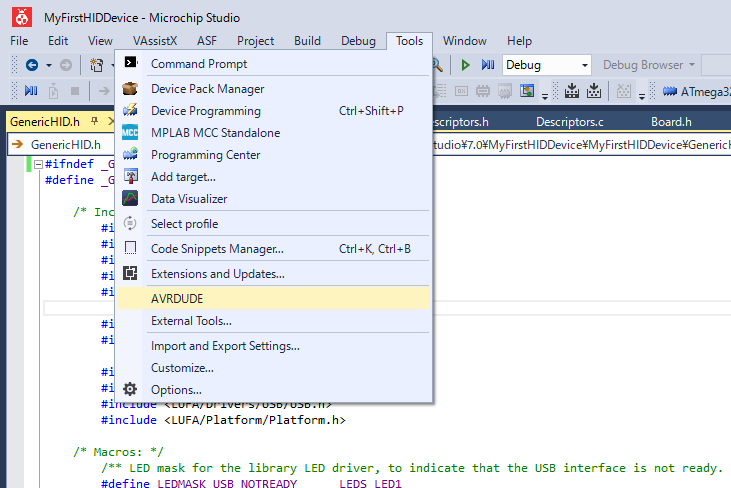Click Start Debugging and Break toolbar icon
The width and height of the screenshot is (731, 488).
tap(31, 90)
